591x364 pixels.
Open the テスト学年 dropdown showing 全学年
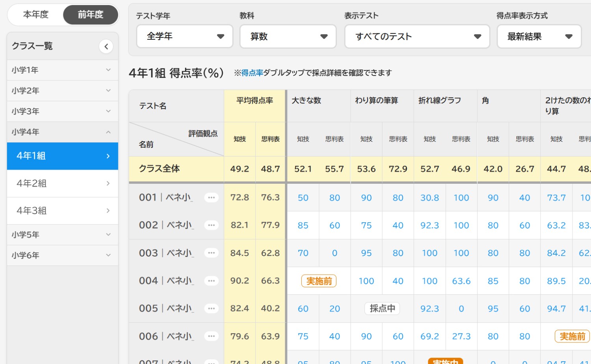(x=184, y=37)
